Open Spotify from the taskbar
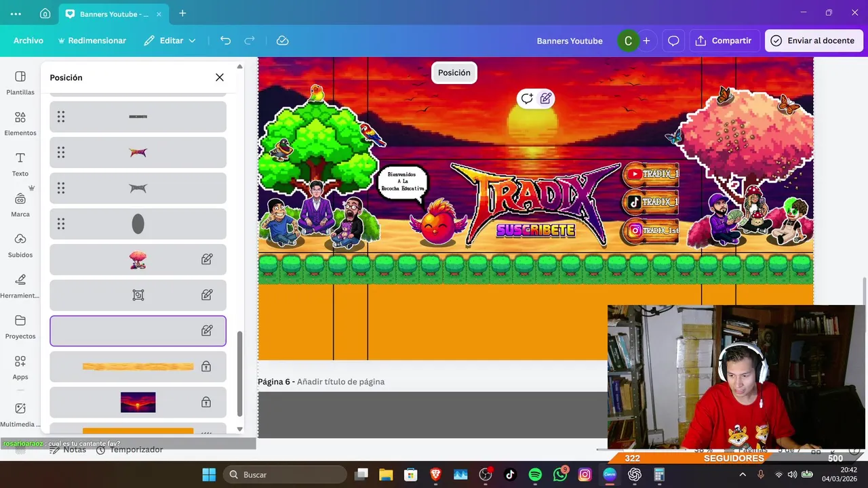This screenshot has width=868, height=488. tap(535, 474)
